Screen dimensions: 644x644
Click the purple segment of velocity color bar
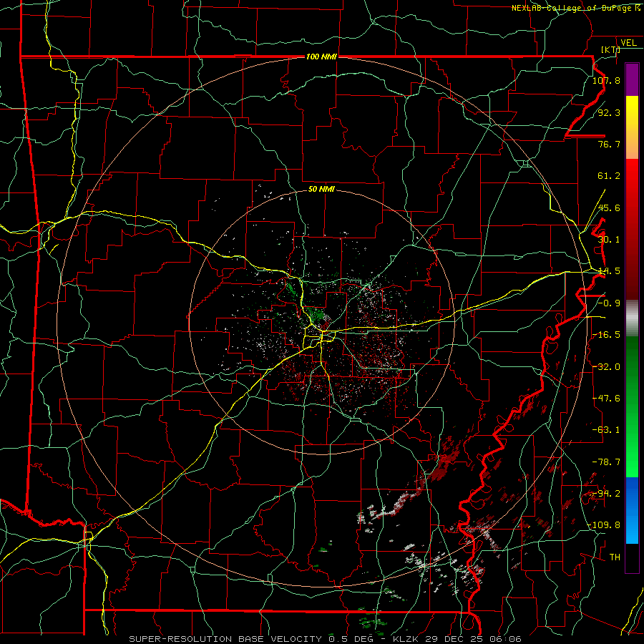[x=632, y=80]
